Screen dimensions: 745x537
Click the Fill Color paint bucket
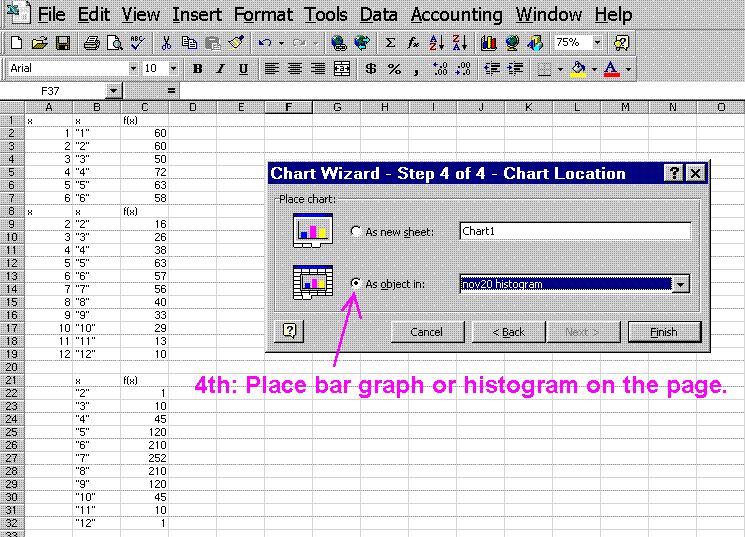(577, 69)
